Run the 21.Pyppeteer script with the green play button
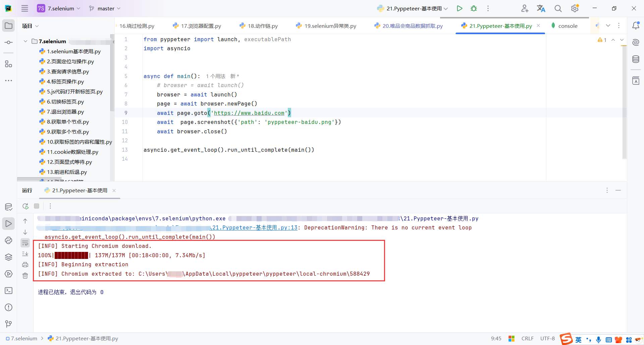Viewport: 644px width, 345px height. (x=460, y=8)
